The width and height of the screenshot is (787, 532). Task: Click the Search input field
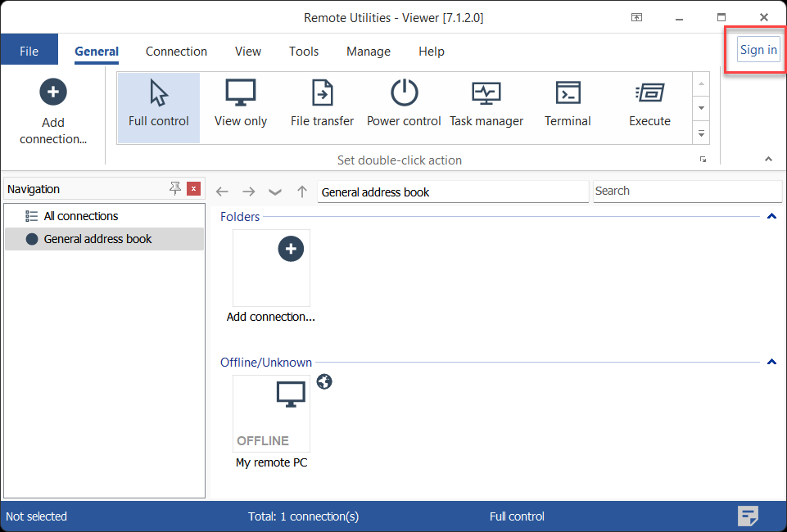point(686,192)
